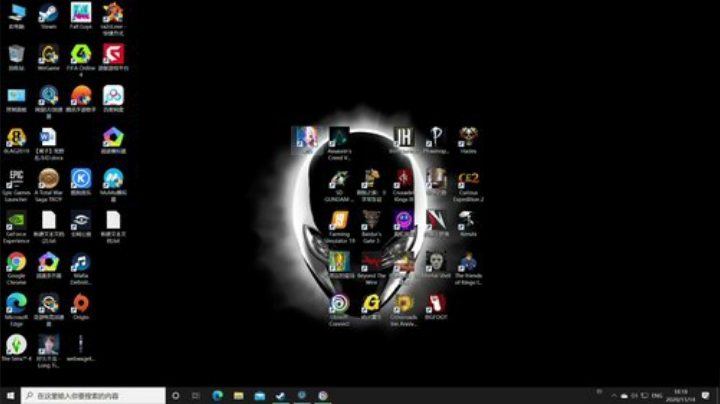Viewport: 720px width, 404px height.
Task: Open Task View on the taskbar
Action: click(196, 395)
